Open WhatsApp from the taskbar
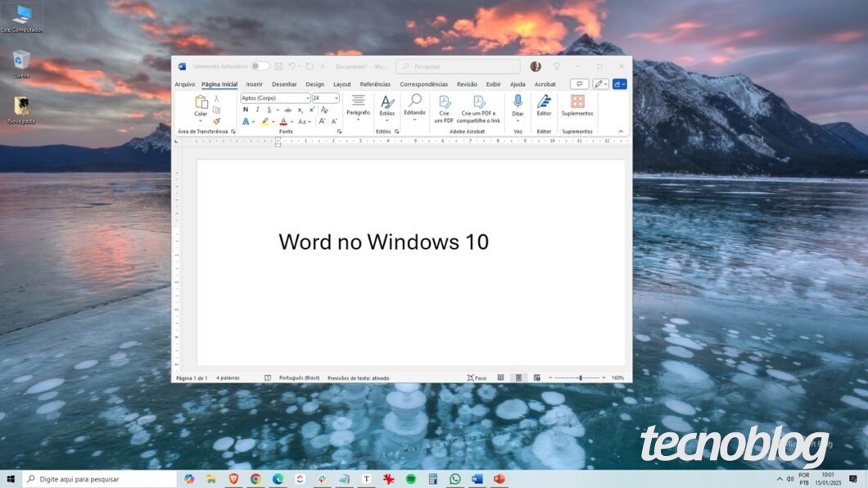 tap(455, 479)
